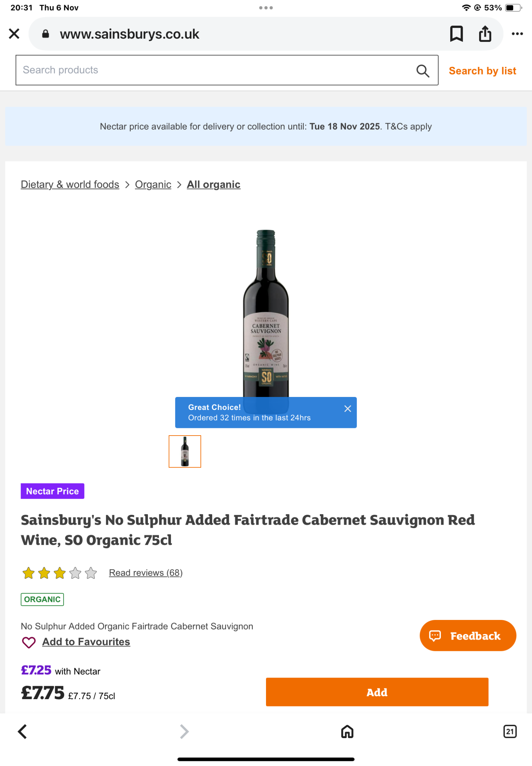Viewport: 532px width, 766px height.
Task: Go back with the browser back arrow
Action: click(22, 732)
